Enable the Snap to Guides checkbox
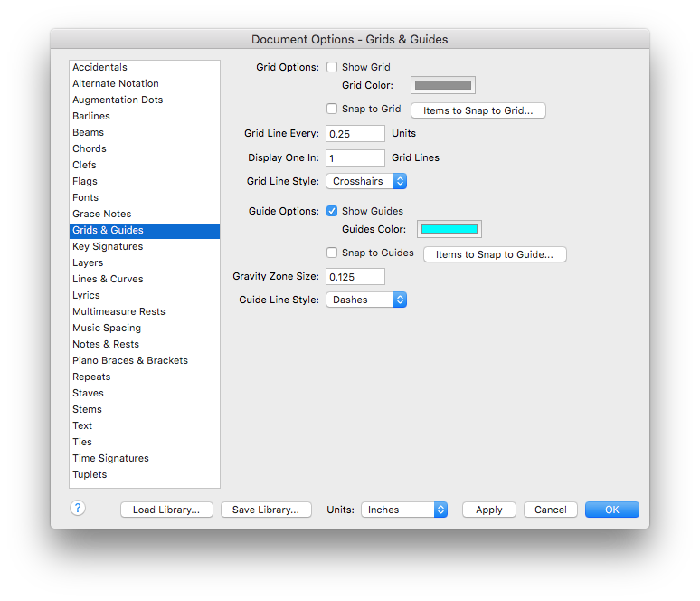 click(x=332, y=253)
